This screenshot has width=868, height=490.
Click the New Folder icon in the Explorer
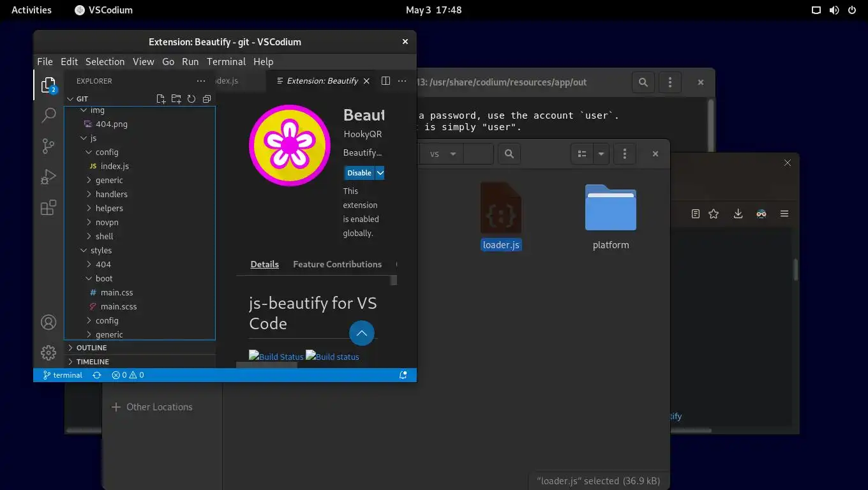176,99
